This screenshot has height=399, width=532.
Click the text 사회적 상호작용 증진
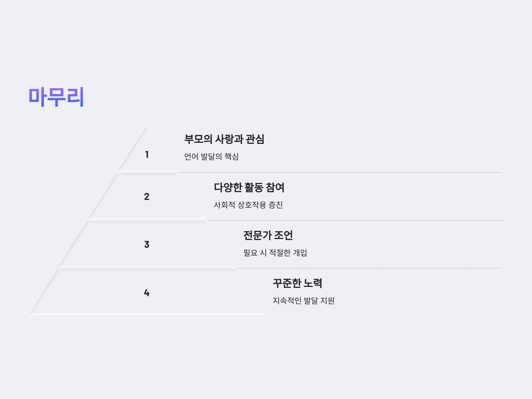click(x=248, y=205)
